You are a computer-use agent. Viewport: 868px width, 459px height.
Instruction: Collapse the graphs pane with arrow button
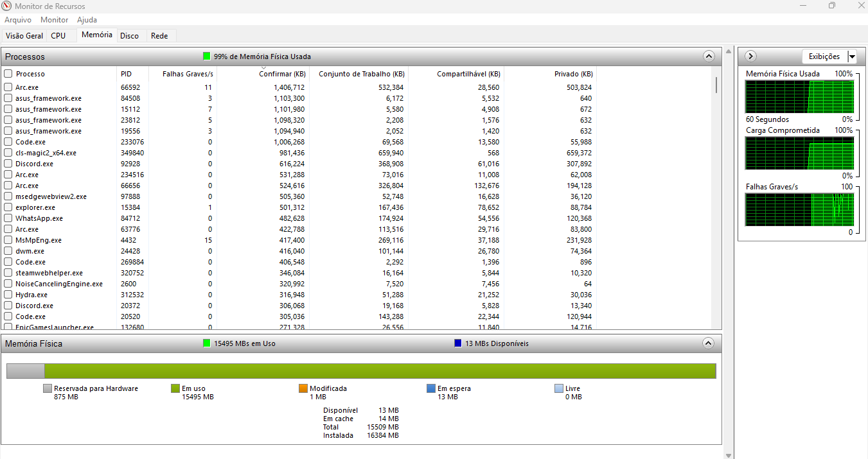(750, 56)
